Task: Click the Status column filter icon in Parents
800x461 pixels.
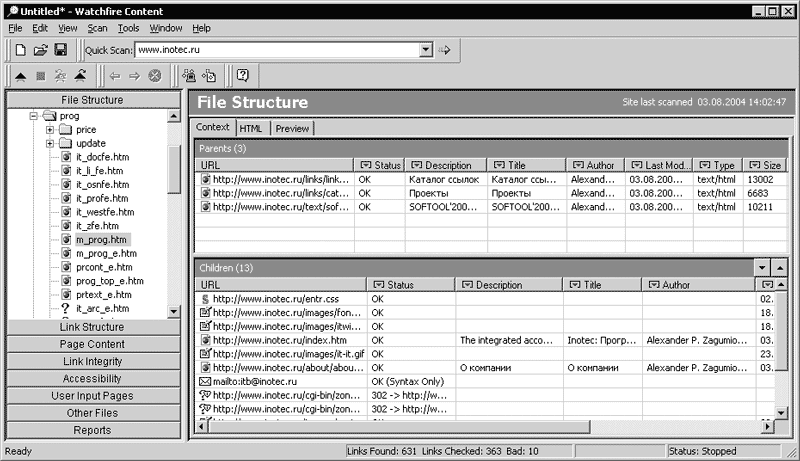Action: (365, 165)
